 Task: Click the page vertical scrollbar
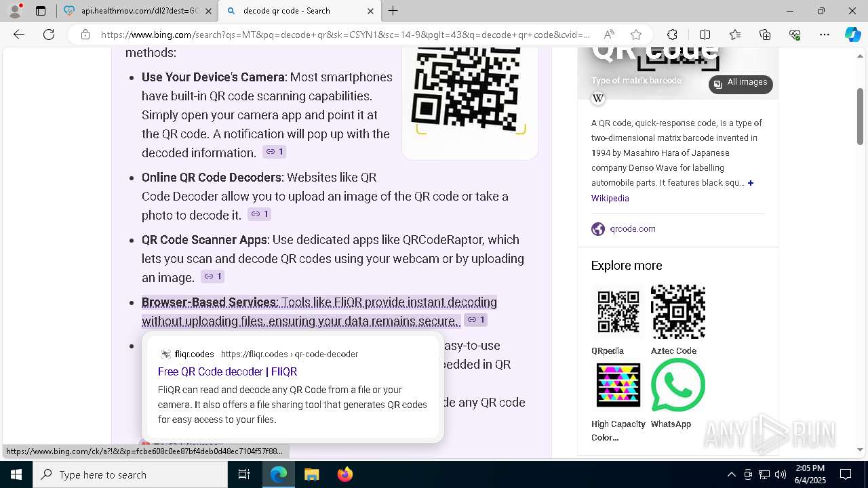(861, 117)
